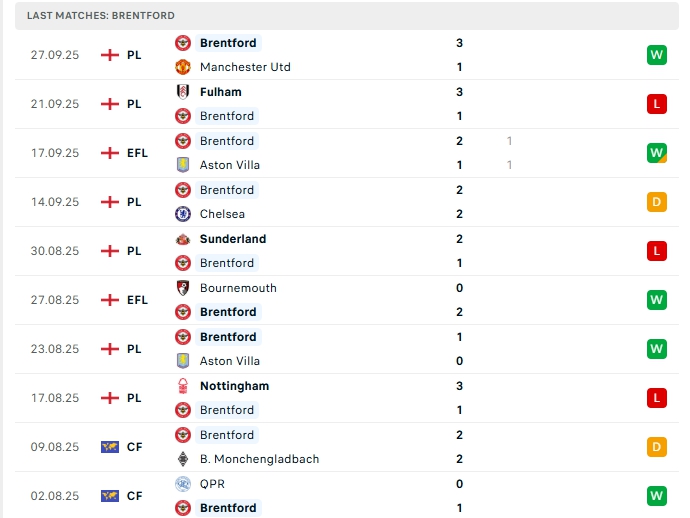The width and height of the screenshot is (690, 518).
Task: Open the win badge for Manchester Utd match
Action: tap(656, 55)
